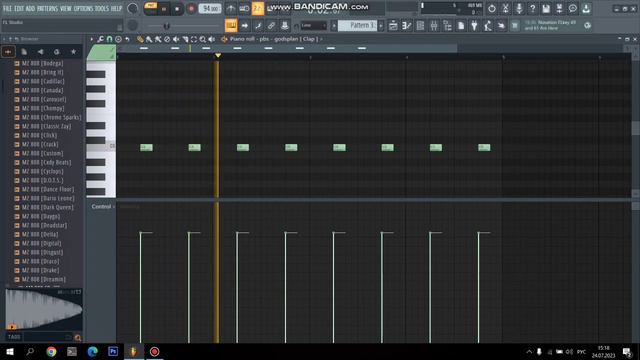Open the OPTIONS menu
This screenshot has width=640, height=360.
click(x=84, y=9)
